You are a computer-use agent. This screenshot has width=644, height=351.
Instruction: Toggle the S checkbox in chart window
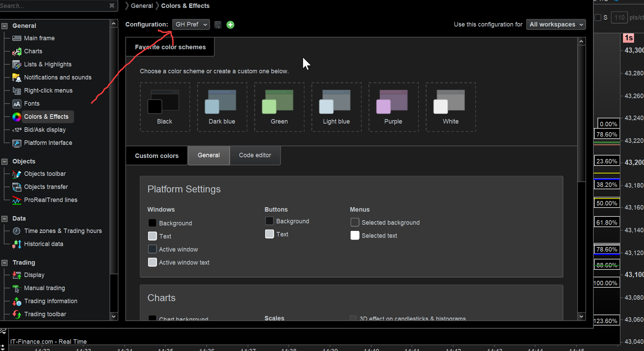point(598,18)
